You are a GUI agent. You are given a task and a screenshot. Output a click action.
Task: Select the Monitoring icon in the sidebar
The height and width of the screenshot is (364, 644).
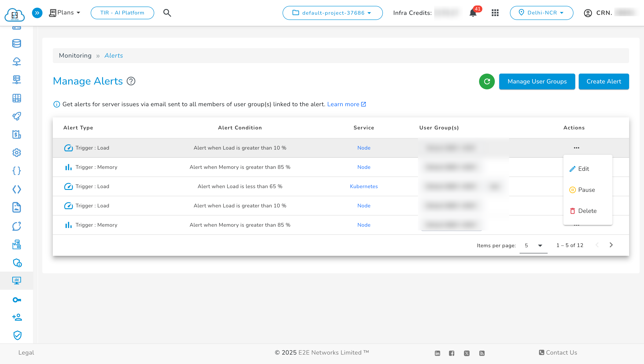(x=16, y=281)
